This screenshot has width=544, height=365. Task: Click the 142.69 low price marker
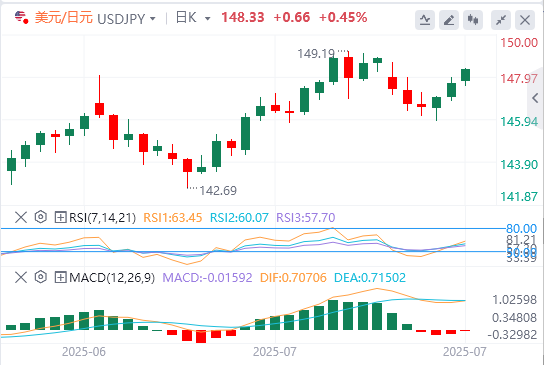pyautogui.click(x=218, y=190)
